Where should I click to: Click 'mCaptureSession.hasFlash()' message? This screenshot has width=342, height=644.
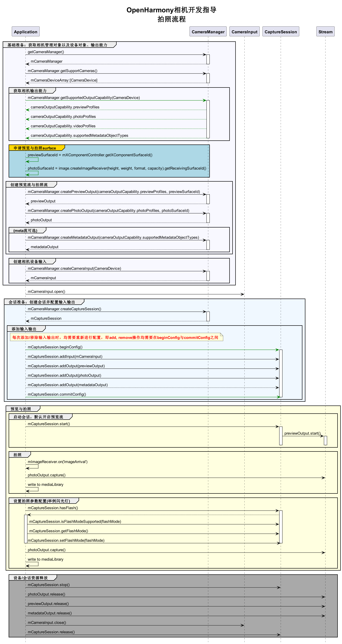[x=53, y=508]
